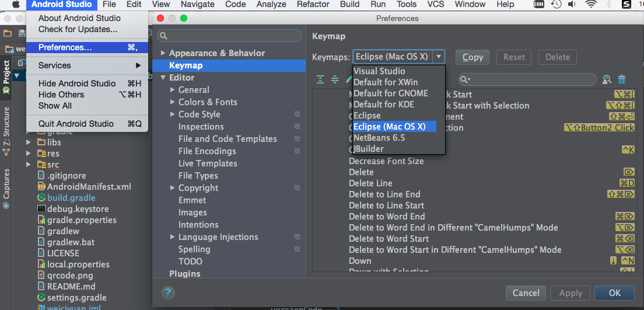Viewport: 644px width, 310px height.
Task: Click the Keymaps combo box arrow
Action: pos(439,57)
